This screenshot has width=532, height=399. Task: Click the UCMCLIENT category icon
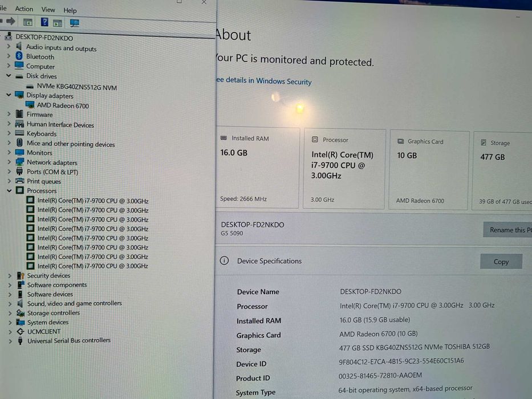[21, 331]
